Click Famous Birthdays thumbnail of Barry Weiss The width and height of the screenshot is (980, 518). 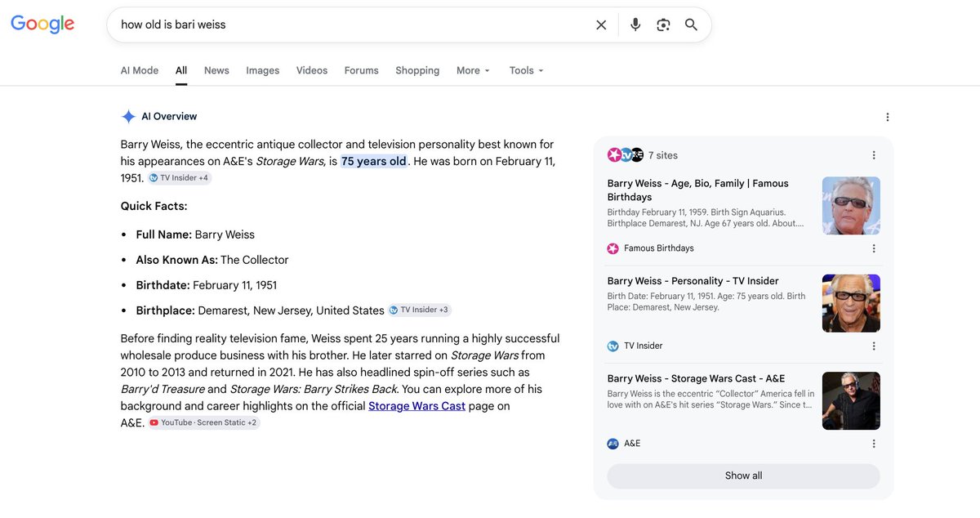[x=851, y=206]
